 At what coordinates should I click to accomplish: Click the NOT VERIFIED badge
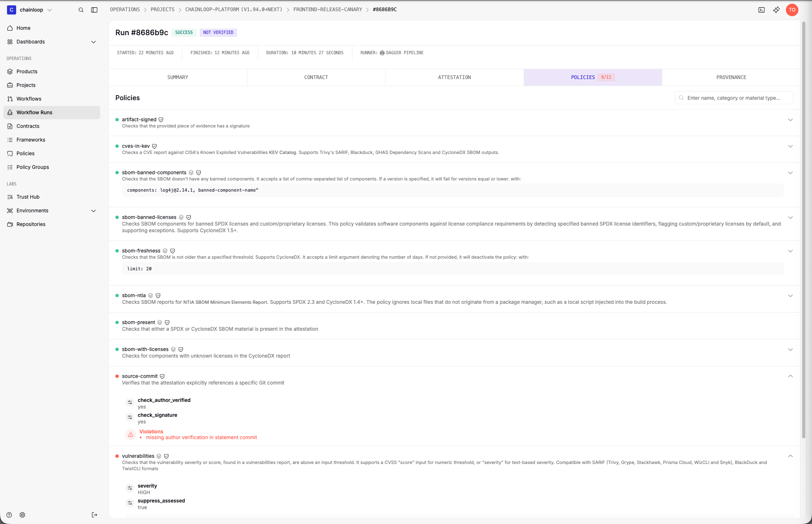coord(218,33)
